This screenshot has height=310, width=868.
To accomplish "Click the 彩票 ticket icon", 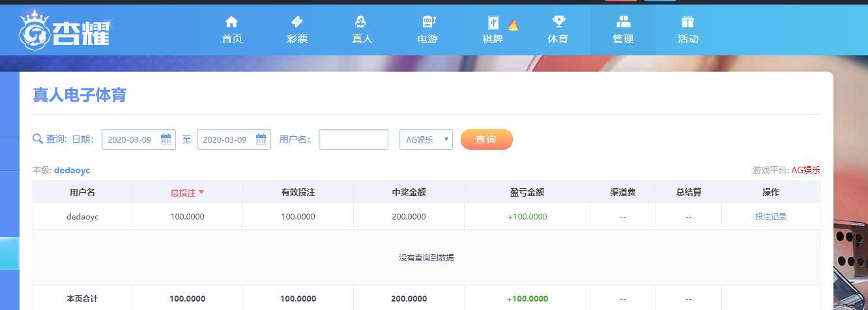I will (297, 22).
